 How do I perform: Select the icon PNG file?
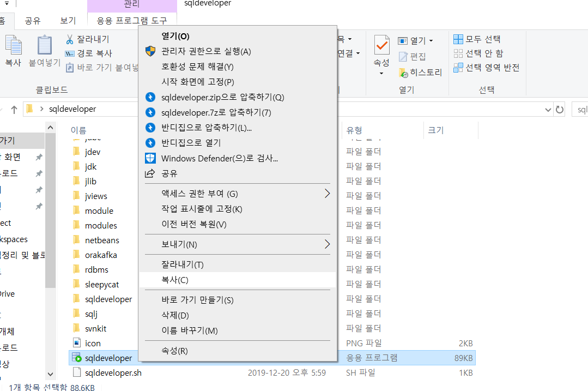click(x=92, y=344)
